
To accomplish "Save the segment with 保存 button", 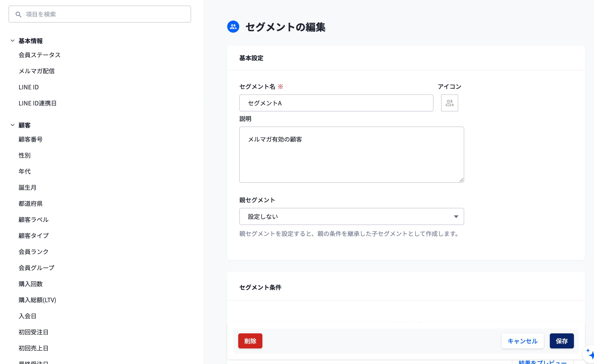I will coord(562,341).
